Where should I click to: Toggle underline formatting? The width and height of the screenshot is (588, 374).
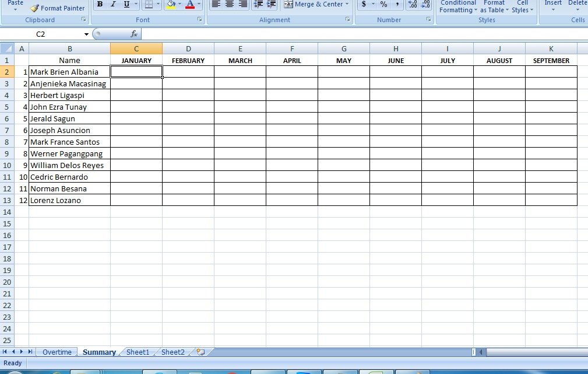126,5
